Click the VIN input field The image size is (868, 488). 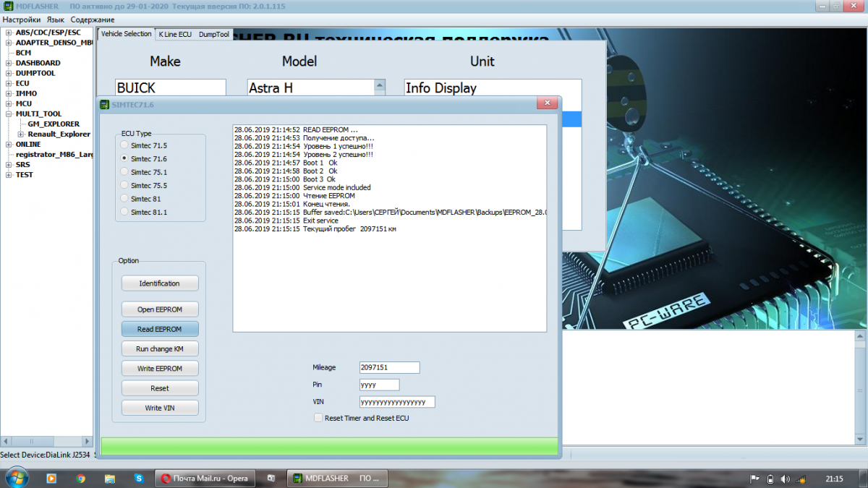[397, 402]
